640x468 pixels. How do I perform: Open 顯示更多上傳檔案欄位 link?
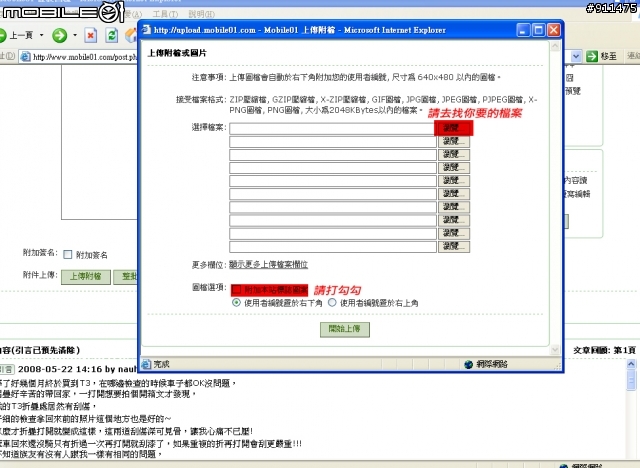click(268, 264)
